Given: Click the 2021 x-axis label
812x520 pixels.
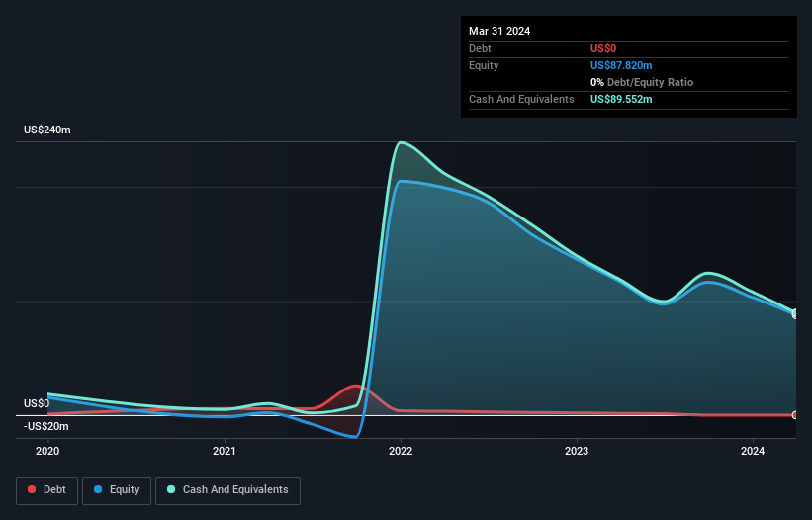Looking at the screenshot, I should point(225,451).
